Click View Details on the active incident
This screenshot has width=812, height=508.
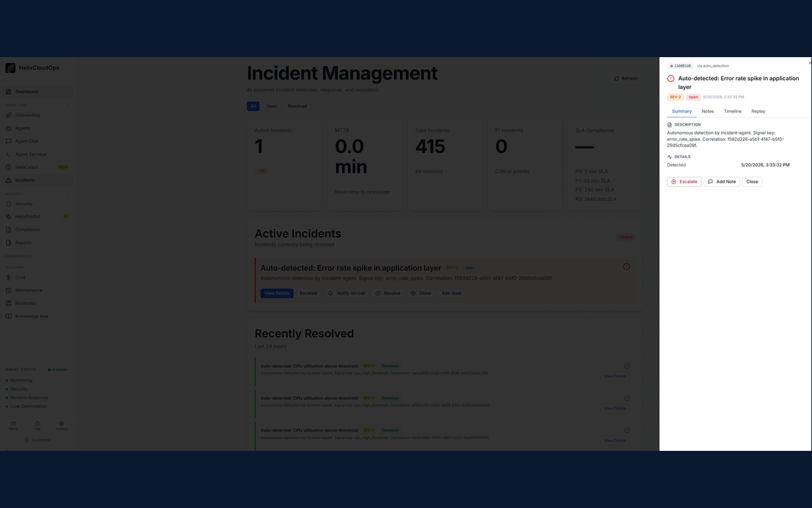pos(277,293)
